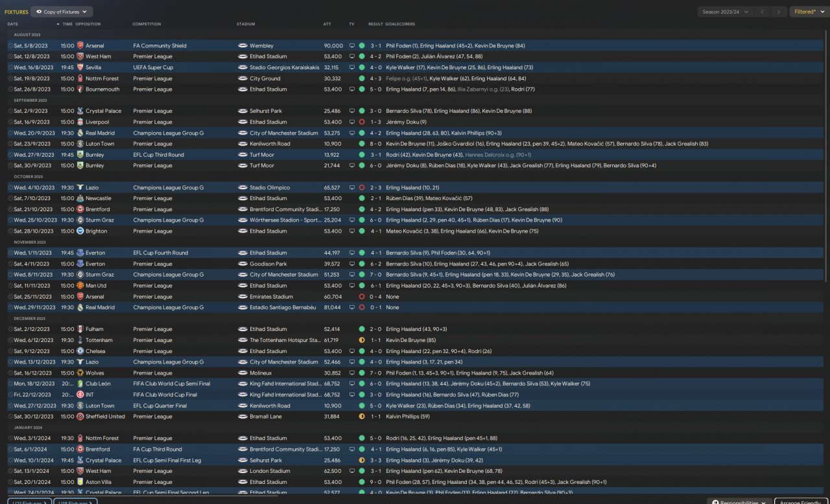This screenshot has height=504, width=830.
Task: Click the Stadio Georgios Karaiskakis stadium name
Action: 285,67
